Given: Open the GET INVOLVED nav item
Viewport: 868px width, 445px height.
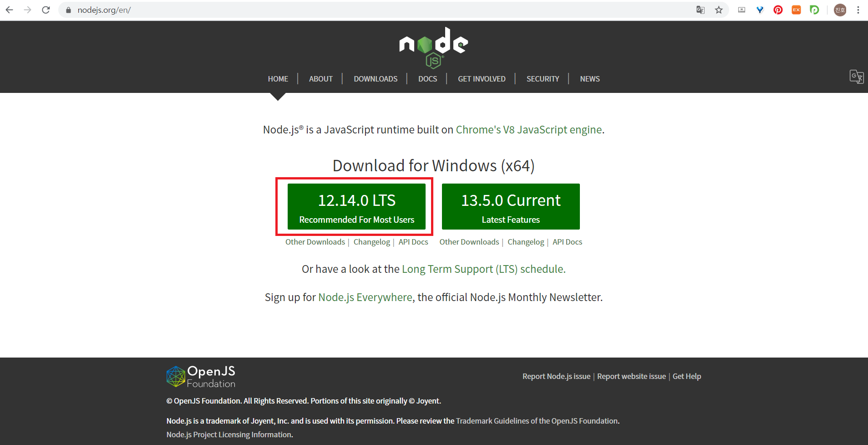Looking at the screenshot, I should click(482, 79).
